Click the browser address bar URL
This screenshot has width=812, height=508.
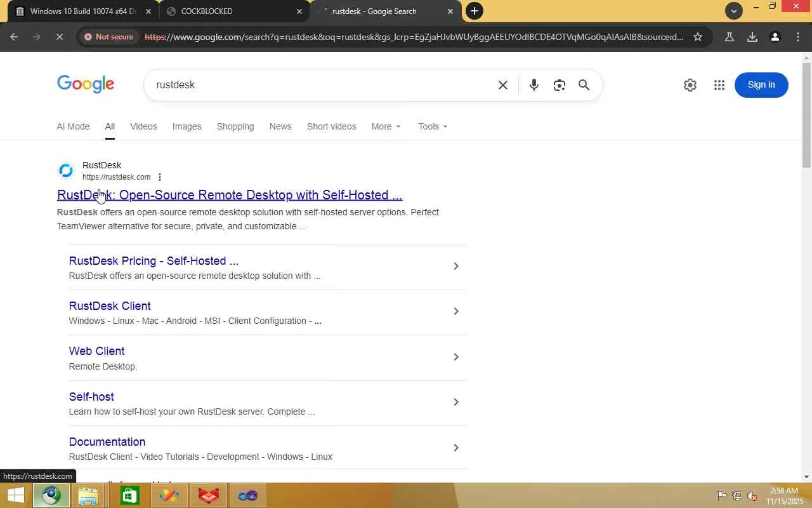pos(414,37)
